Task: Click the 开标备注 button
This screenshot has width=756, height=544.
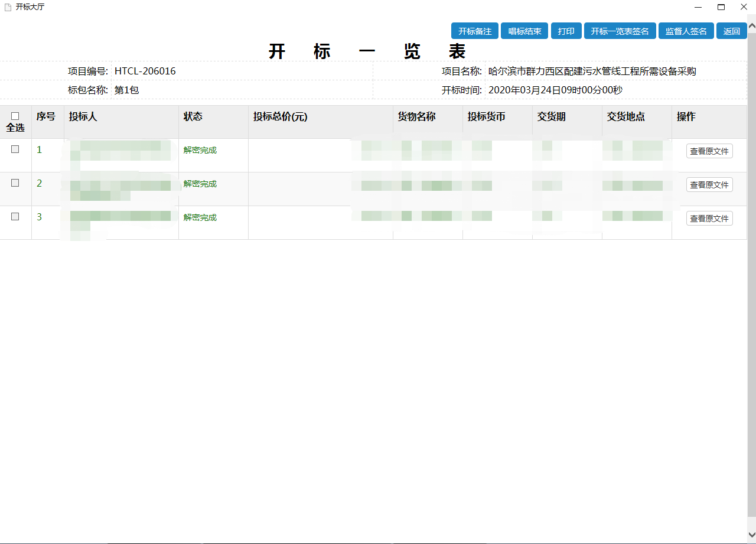Action: [x=475, y=31]
